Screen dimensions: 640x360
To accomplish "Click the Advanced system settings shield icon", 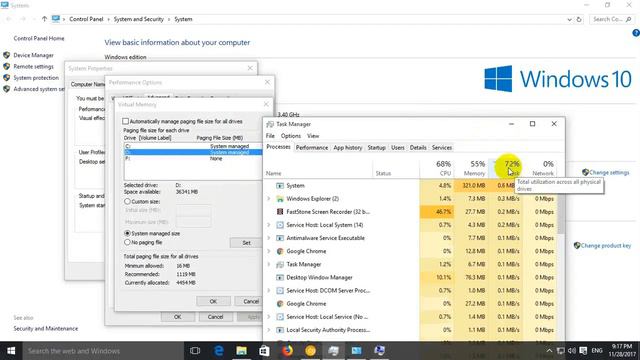I will (x=7, y=89).
